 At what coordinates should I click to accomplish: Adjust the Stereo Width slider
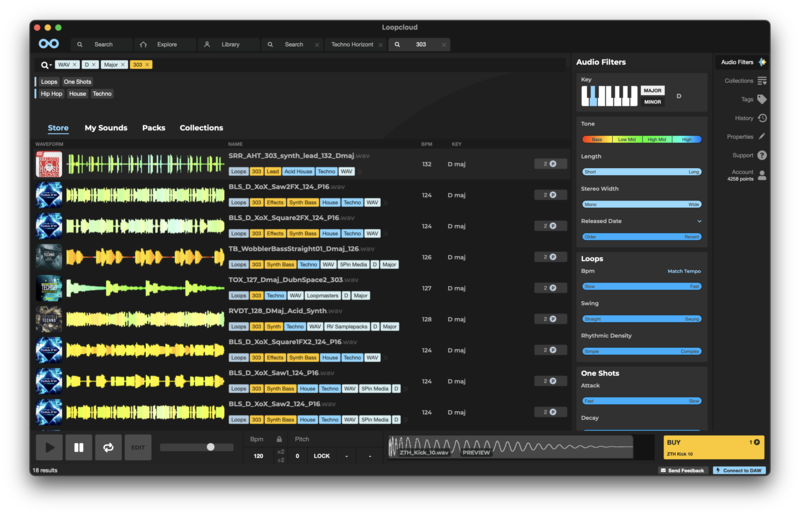point(642,204)
